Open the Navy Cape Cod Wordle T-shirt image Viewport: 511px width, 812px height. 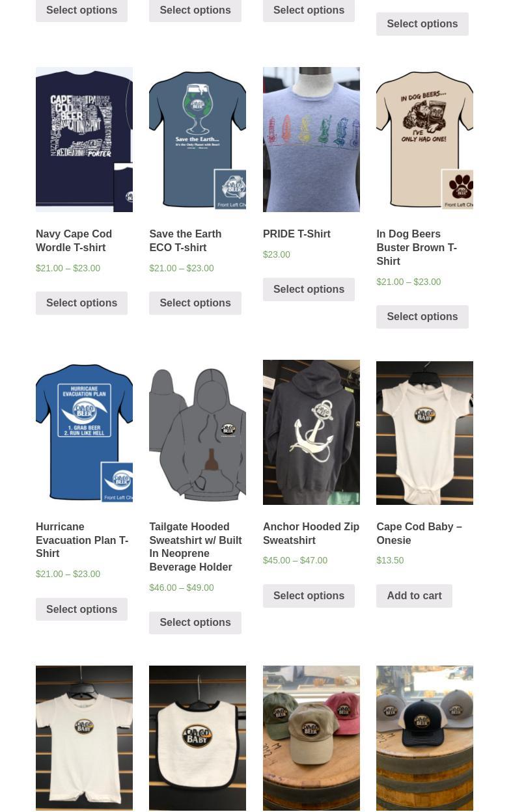84,139
